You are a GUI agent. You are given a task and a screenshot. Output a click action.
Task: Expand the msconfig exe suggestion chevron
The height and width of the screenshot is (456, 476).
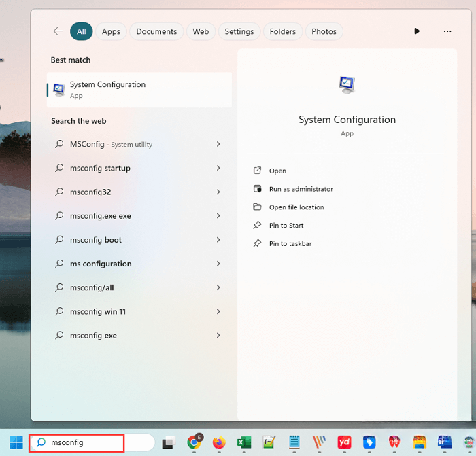coord(218,335)
